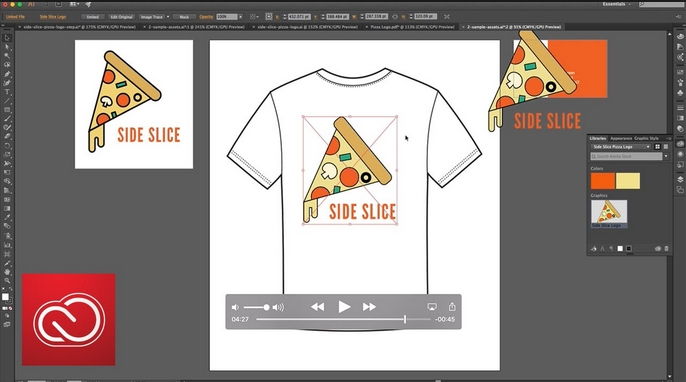The width and height of the screenshot is (686, 382).
Task: Click the Image Trace button
Action: point(151,17)
